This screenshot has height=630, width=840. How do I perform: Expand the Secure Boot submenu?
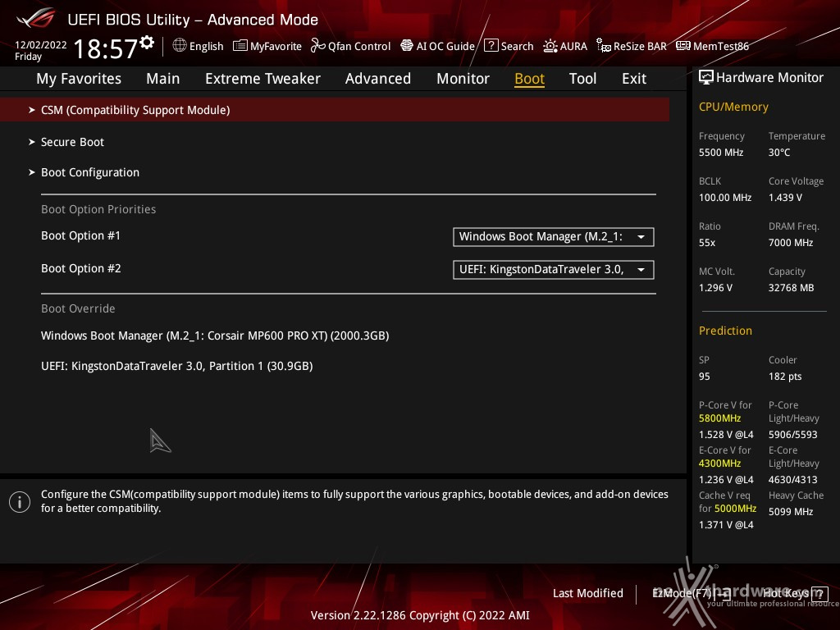click(73, 142)
